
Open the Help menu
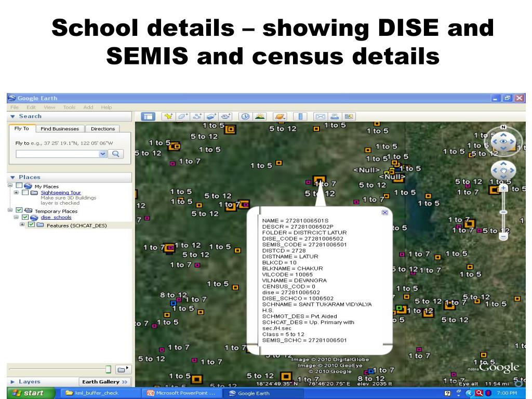tap(106, 107)
